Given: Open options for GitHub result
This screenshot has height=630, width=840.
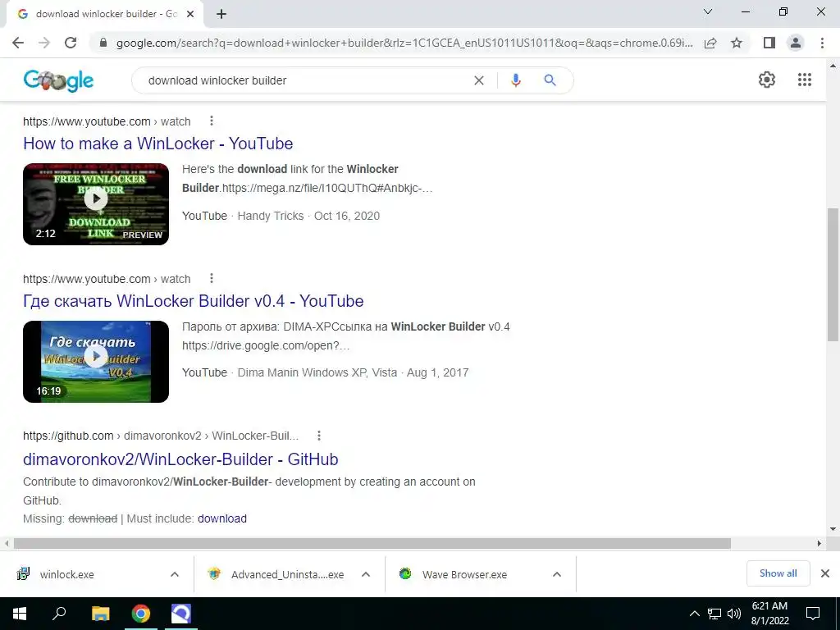Looking at the screenshot, I should 319,436.
